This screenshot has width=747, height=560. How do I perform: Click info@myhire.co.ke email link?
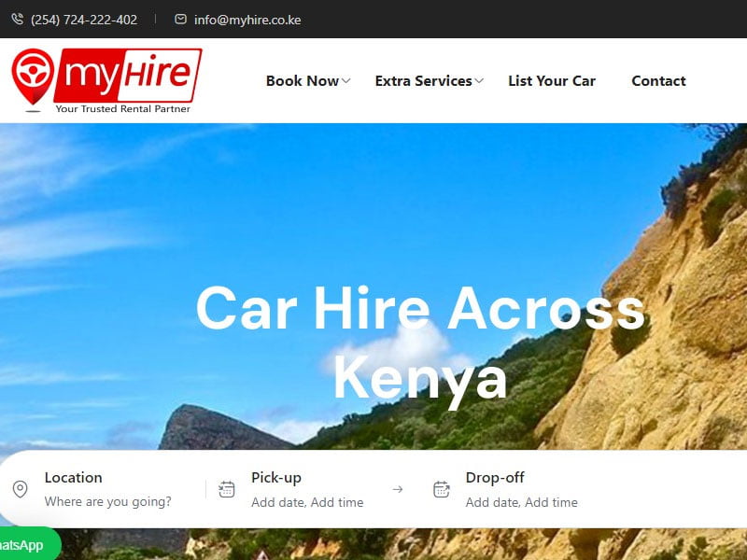[247, 20]
